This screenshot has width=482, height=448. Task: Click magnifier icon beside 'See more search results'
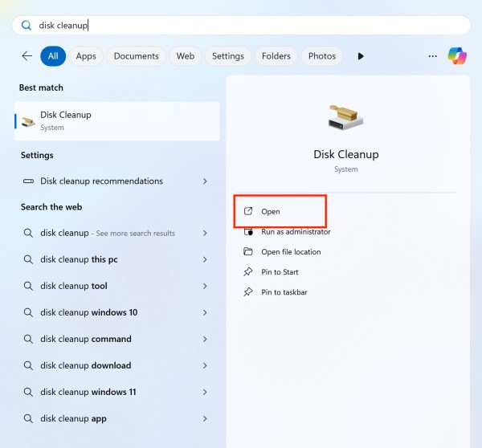[28, 233]
